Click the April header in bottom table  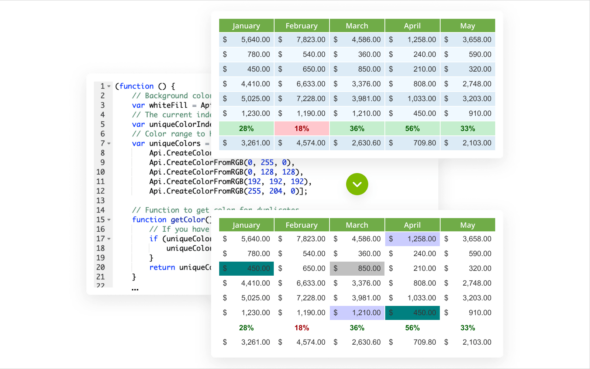point(412,225)
